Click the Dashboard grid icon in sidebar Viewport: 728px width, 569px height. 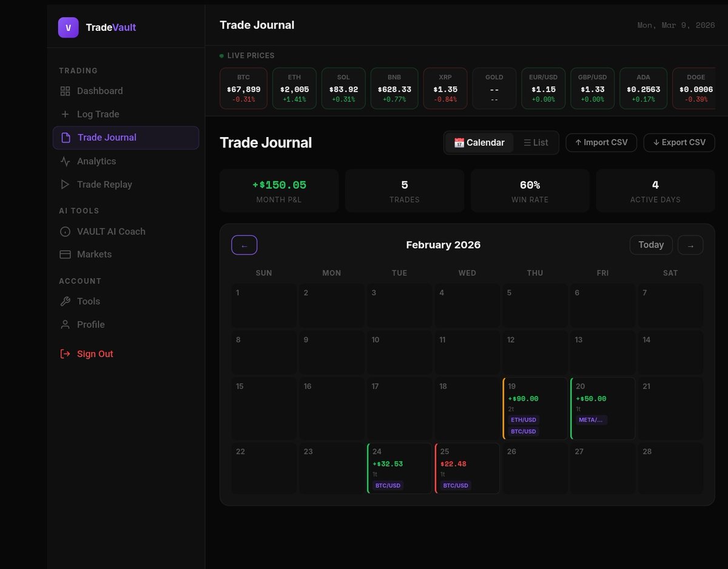click(x=65, y=91)
